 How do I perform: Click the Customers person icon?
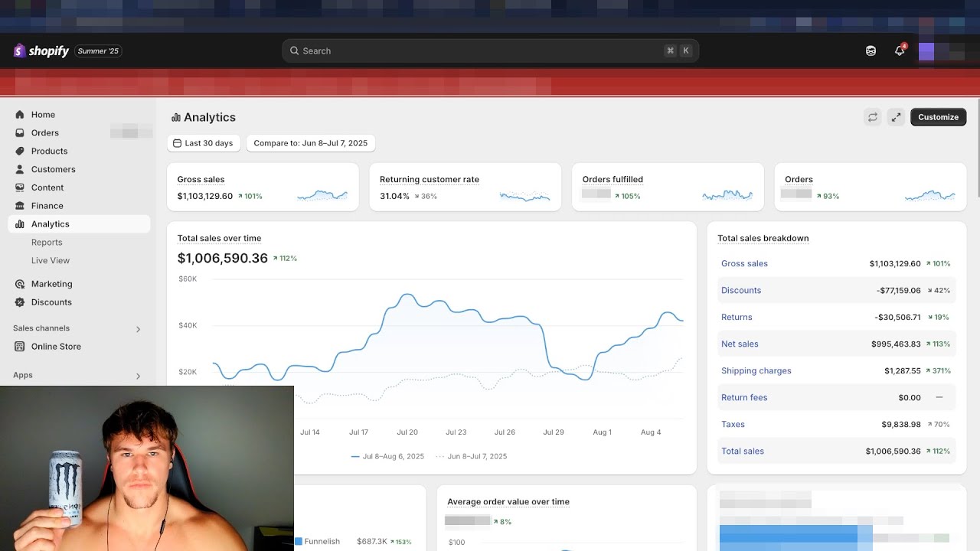(x=20, y=170)
